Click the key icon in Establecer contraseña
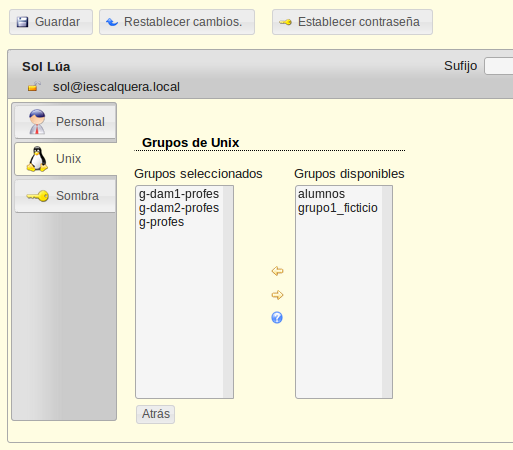This screenshot has width=513, height=450. coord(285,22)
